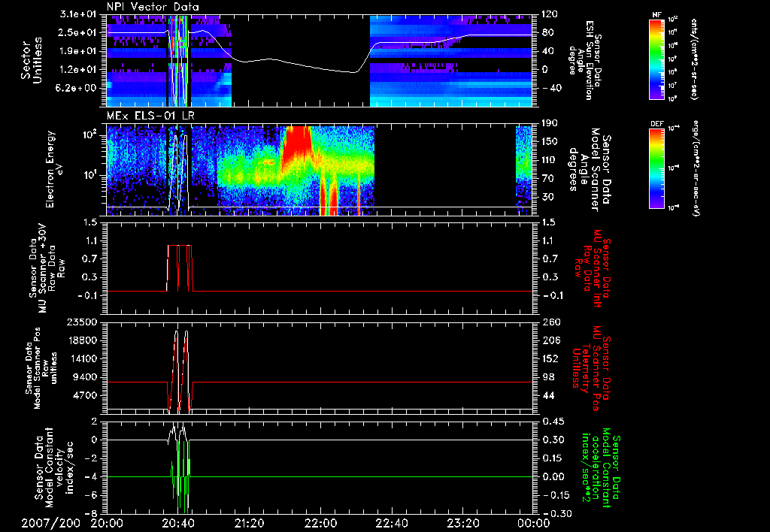
Task: Click the "20:40" time tick label
Action: click(x=177, y=523)
